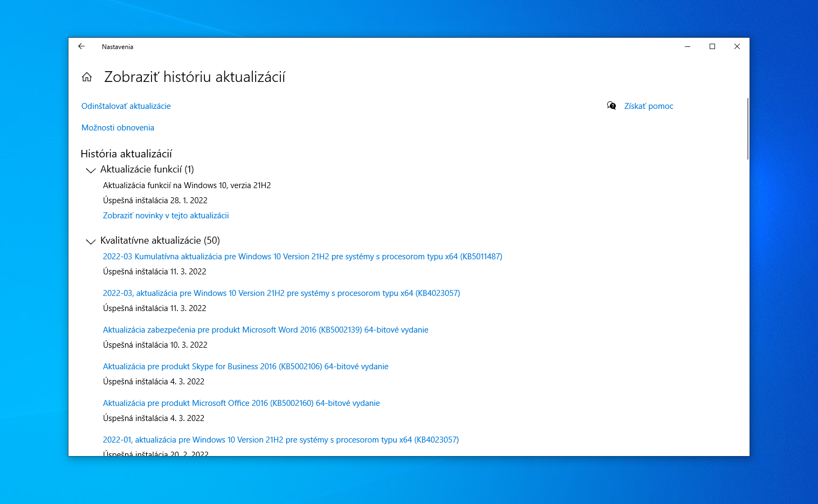Viewport: 818px width, 504px height.
Task: Maximize the Nastavenia window
Action: coord(712,46)
